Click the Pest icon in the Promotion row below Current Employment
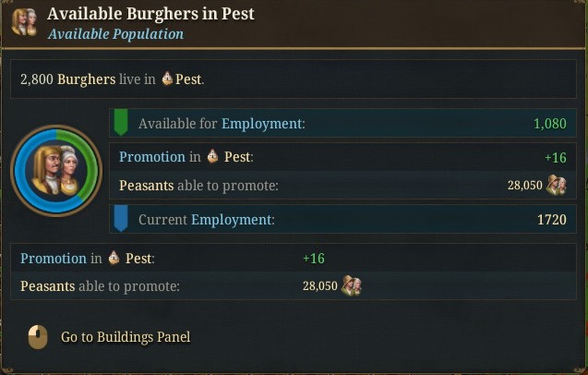This screenshot has width=588, height=375. [114, 259]
